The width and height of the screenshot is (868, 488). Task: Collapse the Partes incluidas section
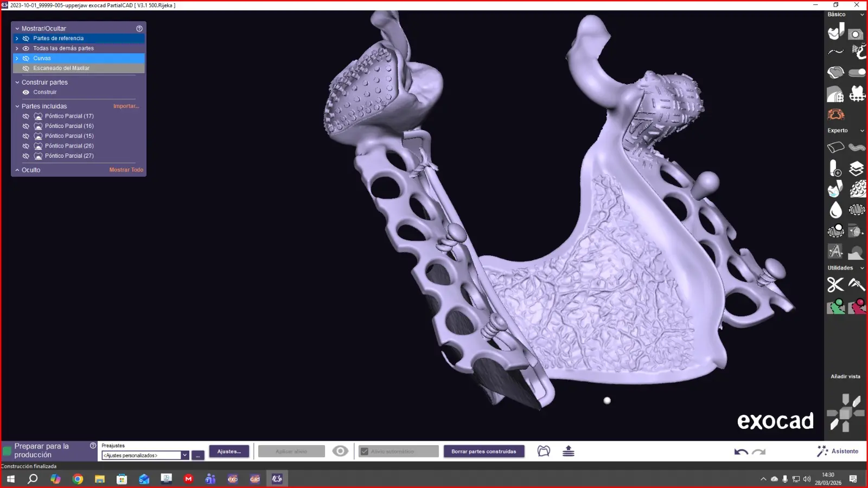[17, 106]
